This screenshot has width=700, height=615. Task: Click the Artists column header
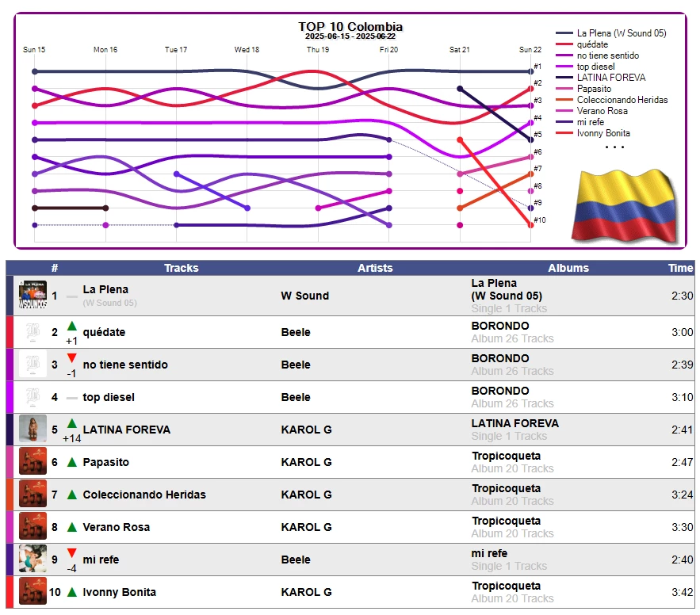click(375, 268)
